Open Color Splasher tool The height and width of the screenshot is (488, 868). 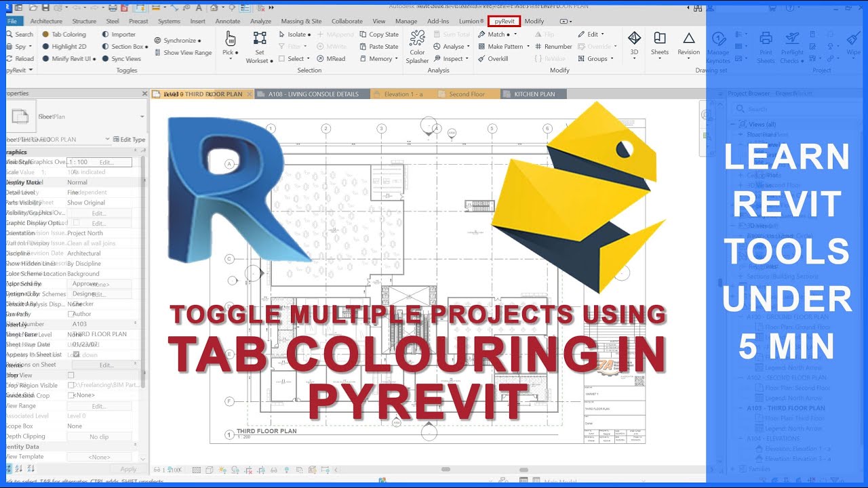(417, 47)
